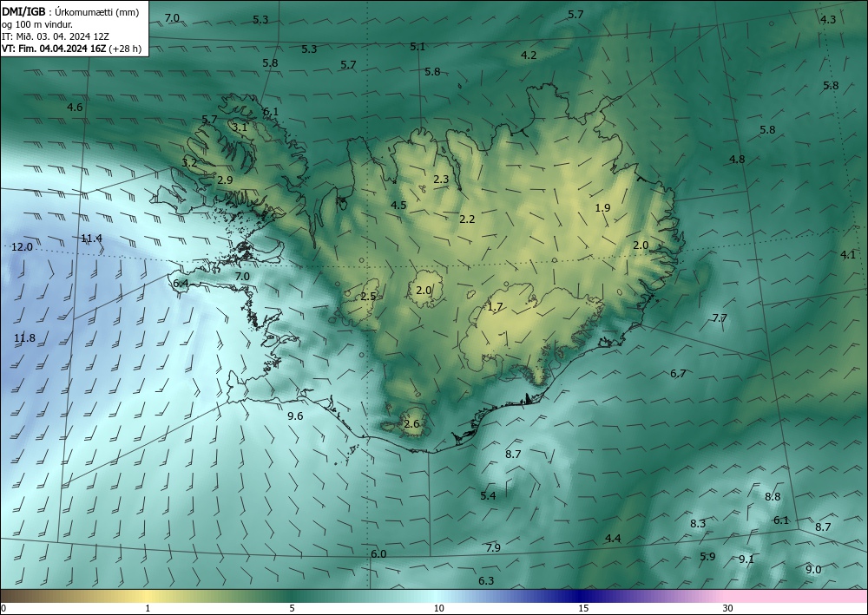Click the colour scale tick label '10'
The width and height of the screenshot is (868, 615).
click(x=438, y=608)
